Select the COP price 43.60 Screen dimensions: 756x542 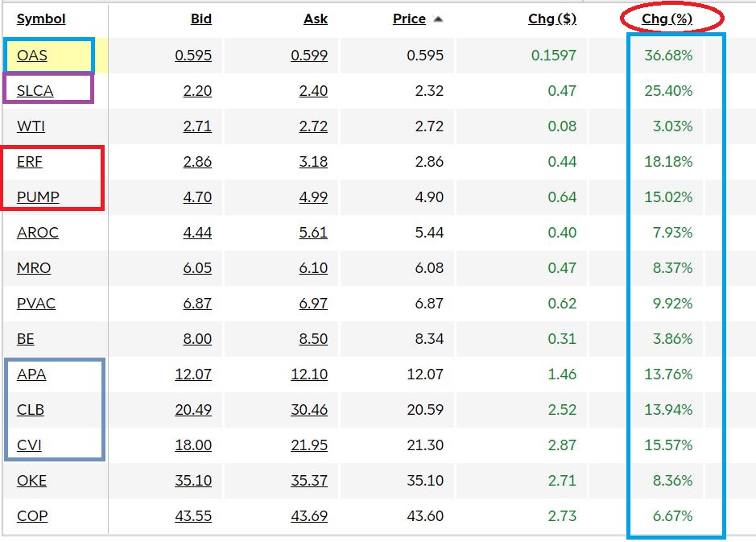tap(425, 516)
